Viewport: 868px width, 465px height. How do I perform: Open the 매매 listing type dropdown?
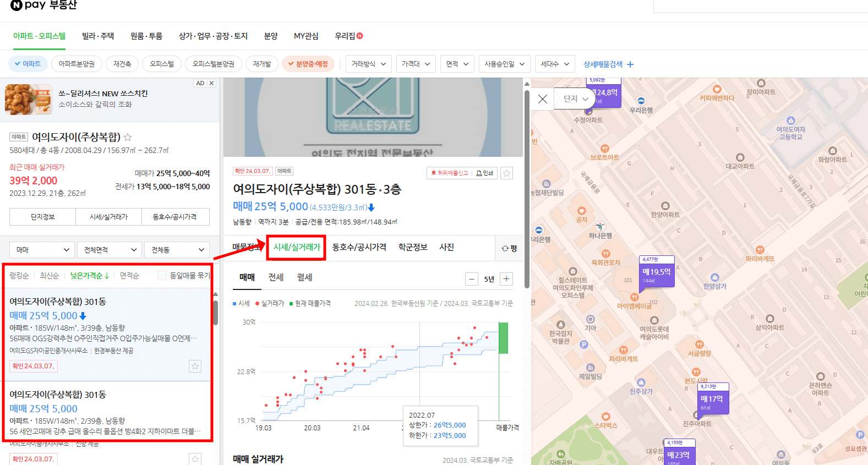[42, 250]
